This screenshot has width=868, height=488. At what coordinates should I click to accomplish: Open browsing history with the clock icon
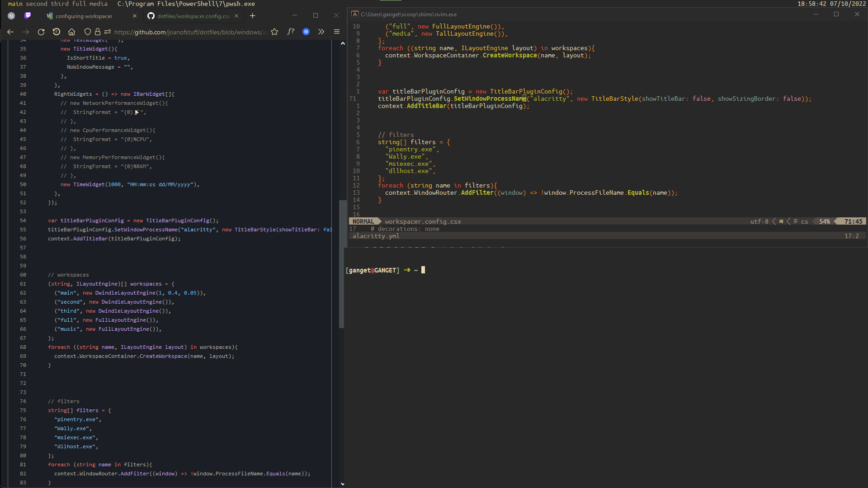(57, 32)
